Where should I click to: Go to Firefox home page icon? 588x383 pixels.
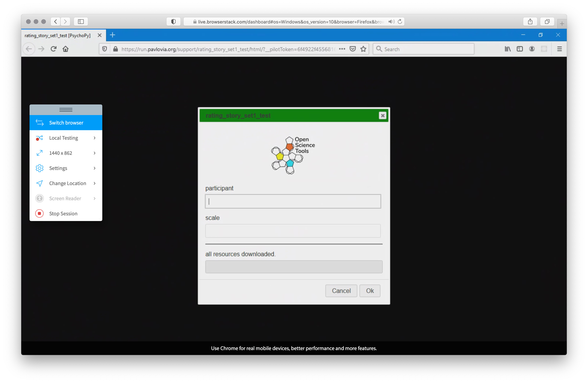(66, 49)
